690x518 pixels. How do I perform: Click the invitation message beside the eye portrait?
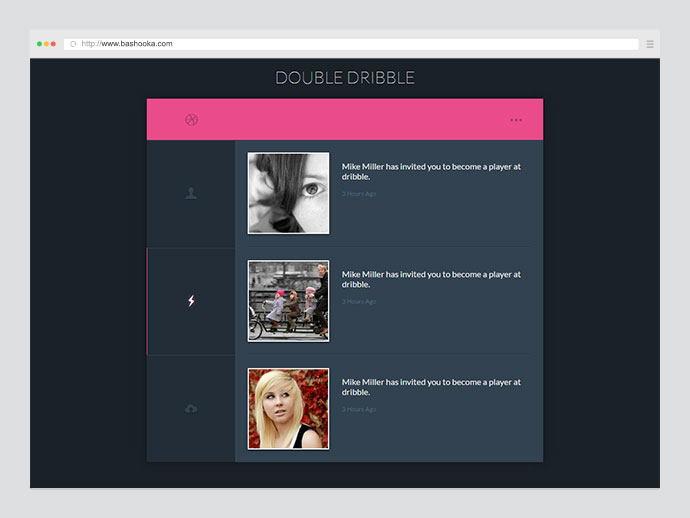(x=431, y=171)
